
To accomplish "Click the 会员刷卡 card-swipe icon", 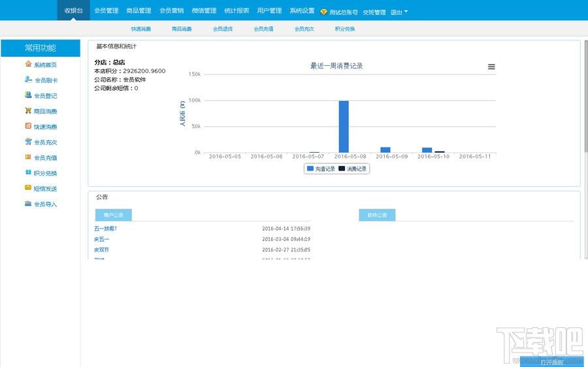I will [28, 79].
